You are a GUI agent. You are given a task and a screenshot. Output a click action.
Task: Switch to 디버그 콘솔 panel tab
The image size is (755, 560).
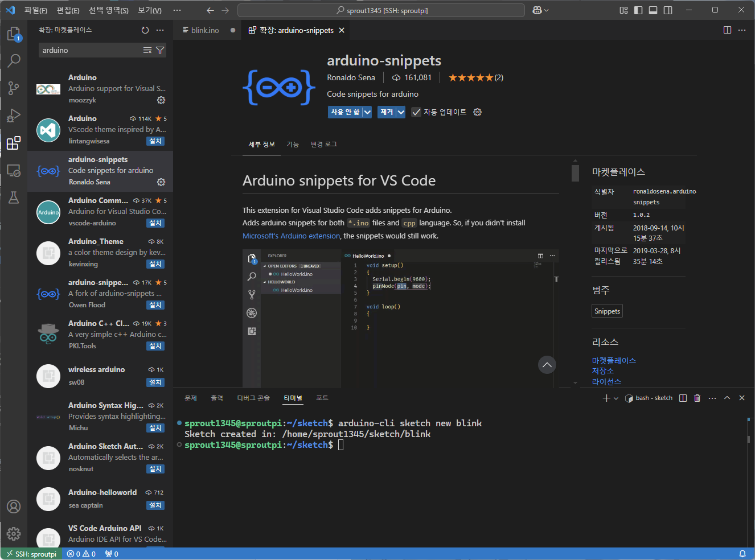(x=253, y=398)
